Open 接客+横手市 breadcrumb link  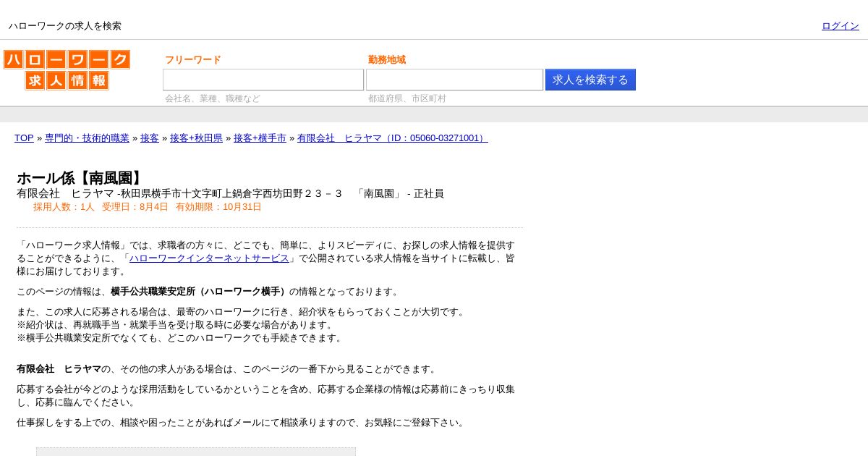click(260, 138)
